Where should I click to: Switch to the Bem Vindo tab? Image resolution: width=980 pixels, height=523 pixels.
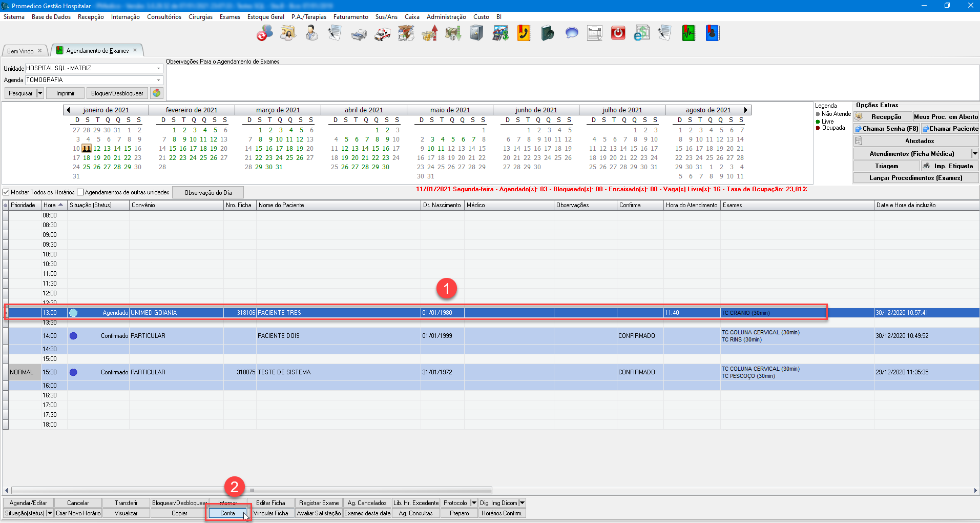20,51
